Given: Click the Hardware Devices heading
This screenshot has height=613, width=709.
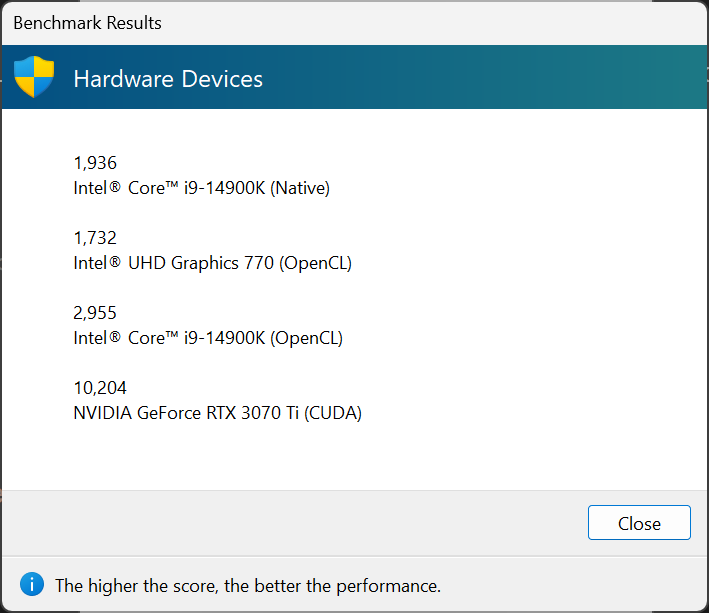Looking at the screenshot, I should point(168,79).
